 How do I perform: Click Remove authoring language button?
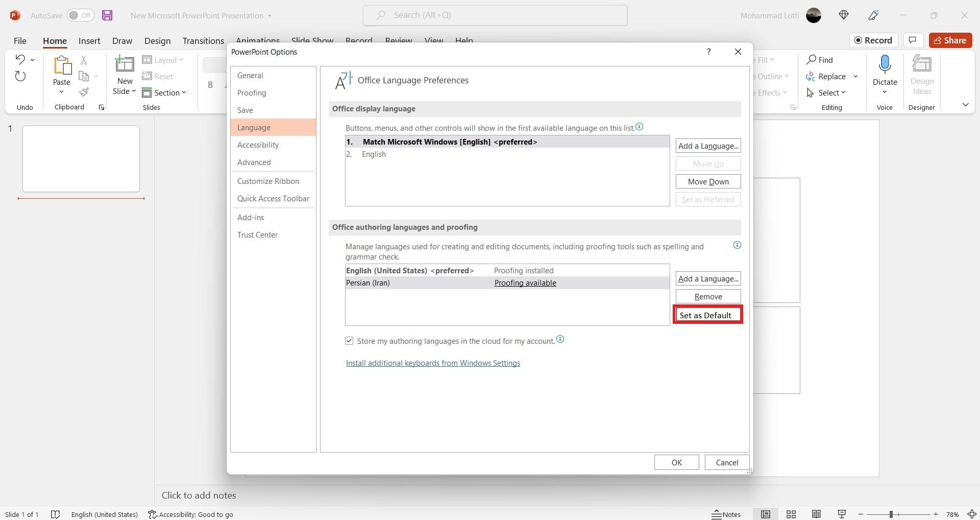pyautogui.click(x=708, y=297)
